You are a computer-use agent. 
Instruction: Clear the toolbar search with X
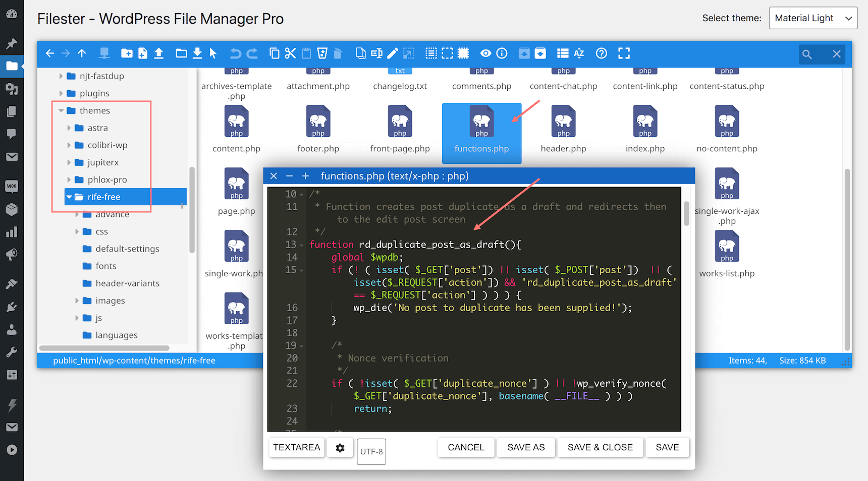click(837, 54)
